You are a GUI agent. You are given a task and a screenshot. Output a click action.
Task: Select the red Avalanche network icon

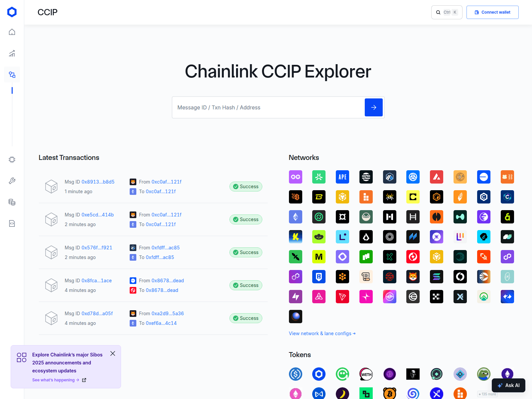[x=437, y=177]
